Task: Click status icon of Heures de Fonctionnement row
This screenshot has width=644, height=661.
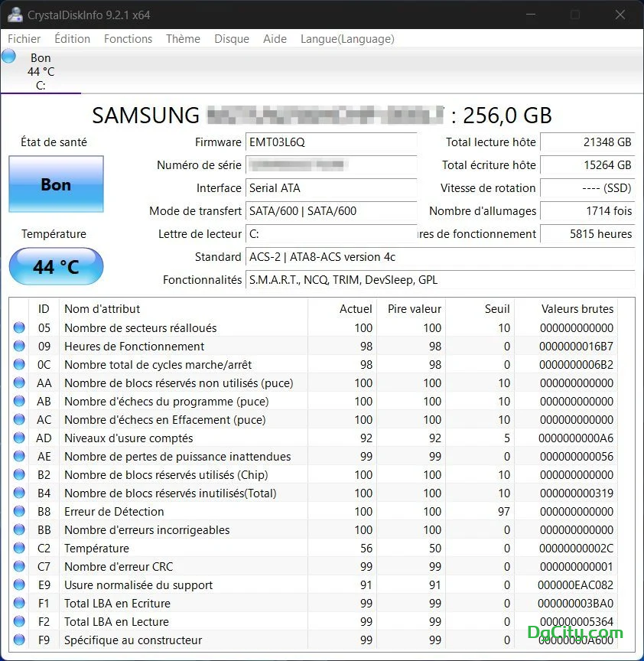Action: (19, 347)
